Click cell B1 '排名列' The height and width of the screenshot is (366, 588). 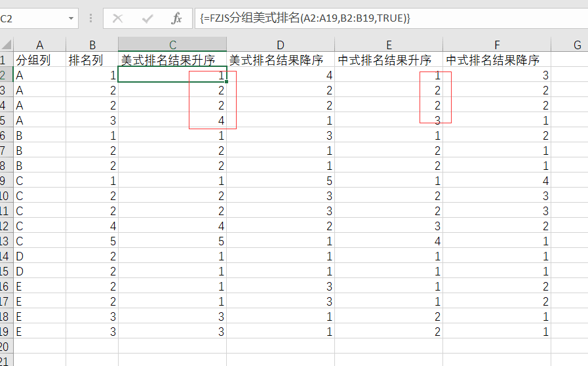click(x=92, y=60)
